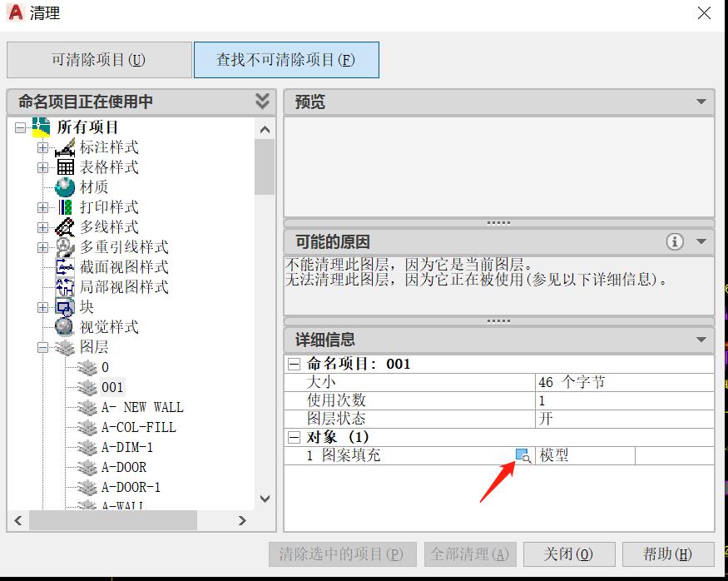Collapse the 所有项目 root node
Screen dimensions: 728x581
point(20,127)
